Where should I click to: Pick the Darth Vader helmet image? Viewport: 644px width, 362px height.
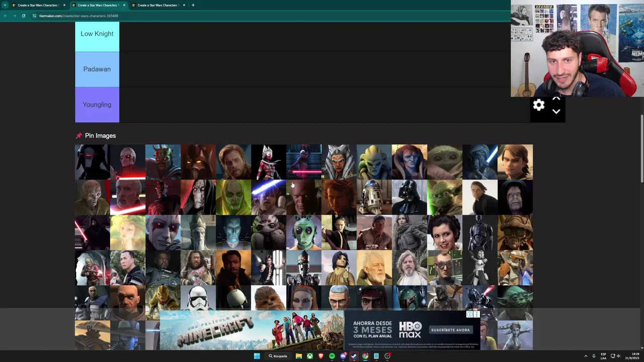(410, 197)
